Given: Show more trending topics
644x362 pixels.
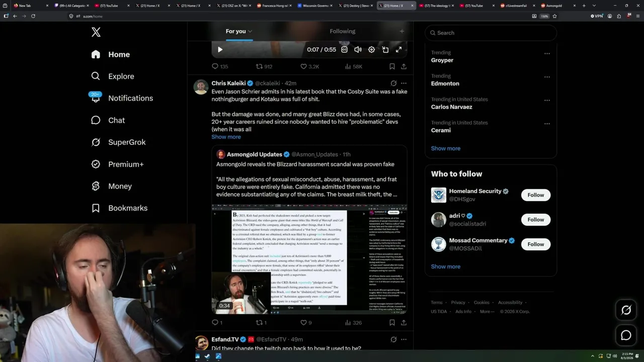Looking at the screenshot, I should (x=446, y=148).
